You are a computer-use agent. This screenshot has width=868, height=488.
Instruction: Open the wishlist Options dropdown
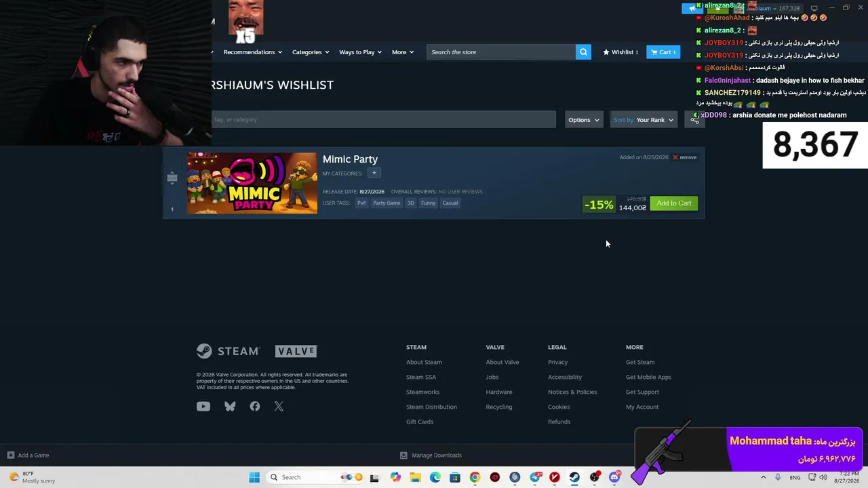[584, 120]
